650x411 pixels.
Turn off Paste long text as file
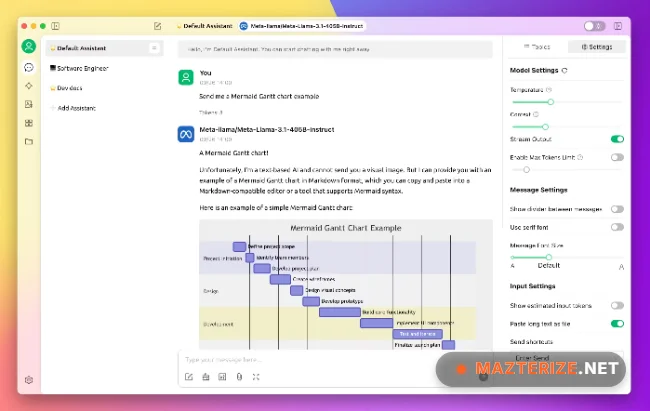pos(617,323)
